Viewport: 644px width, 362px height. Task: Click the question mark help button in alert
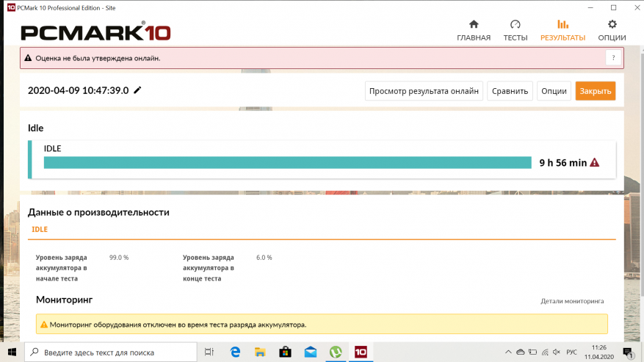coord(613,58)
